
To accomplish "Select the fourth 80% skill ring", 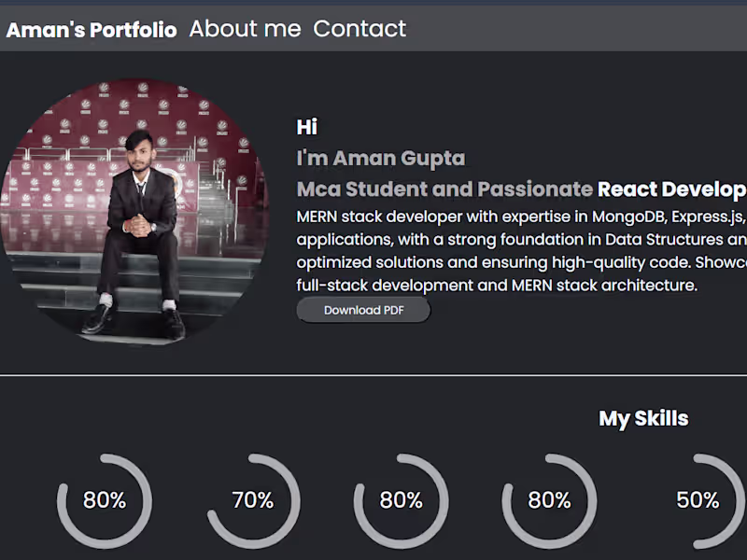I will point(550,500).
